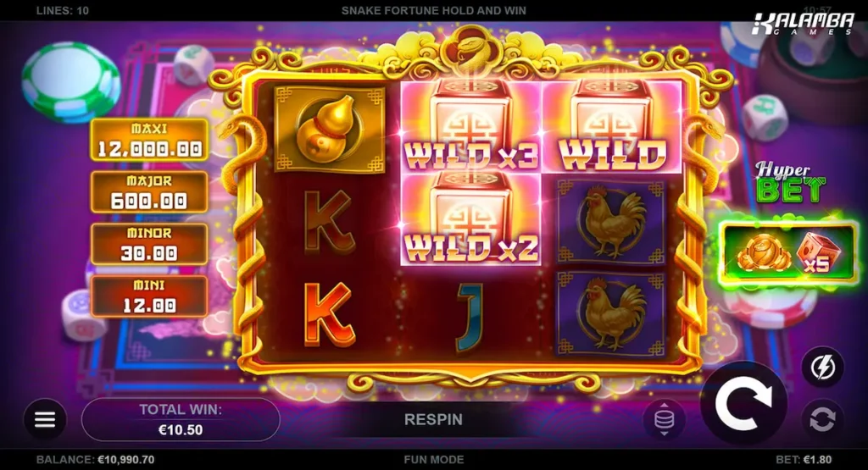The width and height of the screenshot is (868, 470).
Task: Click the plain WILD symbol
Action: coord(612,127)
